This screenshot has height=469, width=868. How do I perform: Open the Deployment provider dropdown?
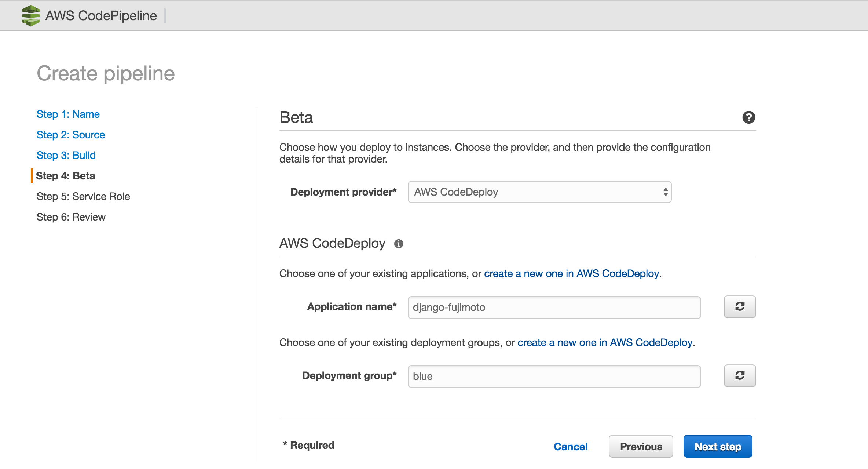coord(539,192)
